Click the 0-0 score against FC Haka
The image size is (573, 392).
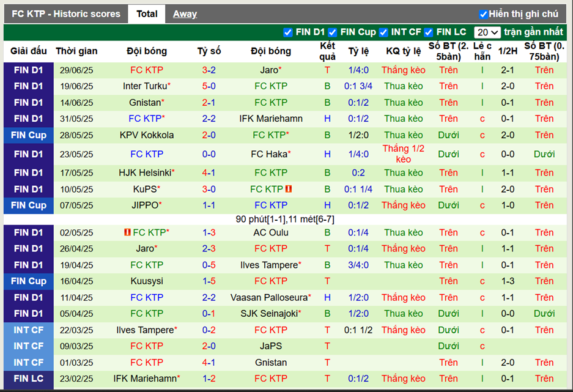(x=209, y=154)
